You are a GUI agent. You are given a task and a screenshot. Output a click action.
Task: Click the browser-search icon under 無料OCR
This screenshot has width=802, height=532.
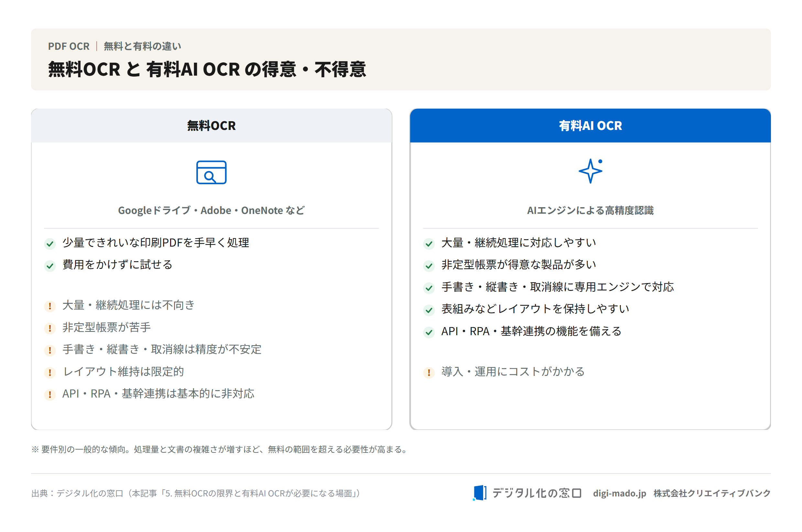pos(211,172)
